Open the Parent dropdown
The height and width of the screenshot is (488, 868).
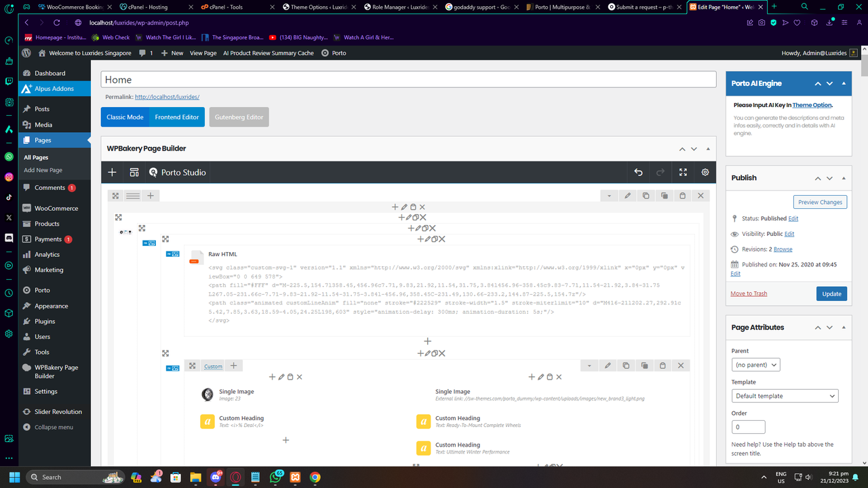[755, 365]
